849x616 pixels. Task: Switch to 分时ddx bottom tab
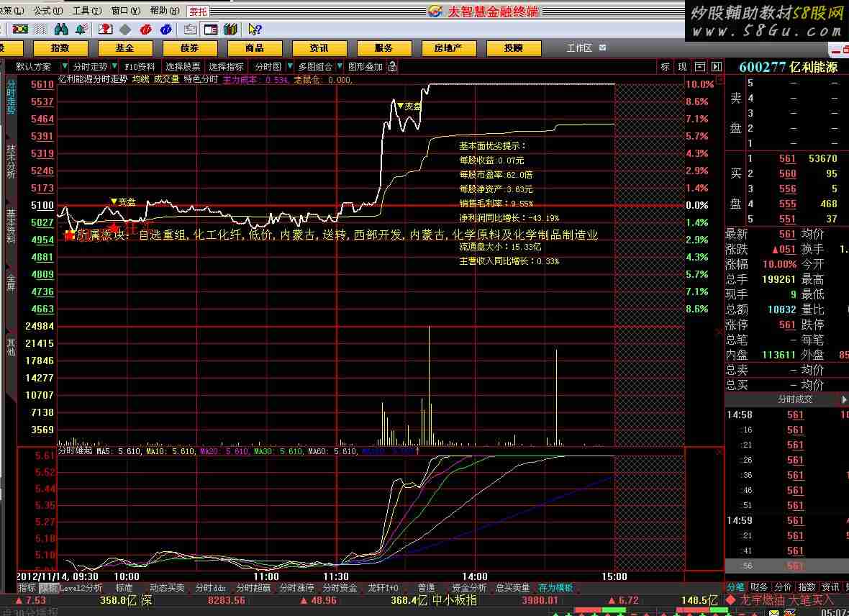[x=210, y=588]
